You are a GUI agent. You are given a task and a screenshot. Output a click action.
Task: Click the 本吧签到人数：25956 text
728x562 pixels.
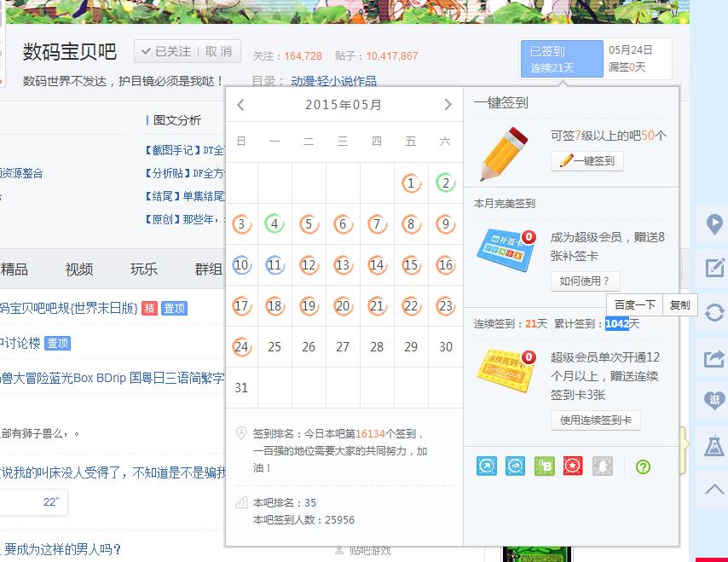pos(303,519)
